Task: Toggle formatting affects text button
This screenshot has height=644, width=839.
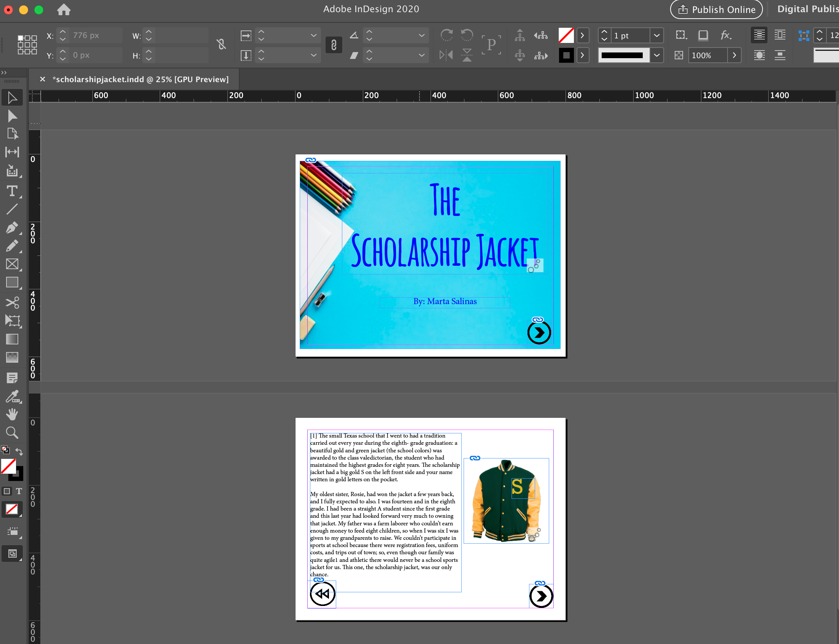Action: click(x=19, y=492)
